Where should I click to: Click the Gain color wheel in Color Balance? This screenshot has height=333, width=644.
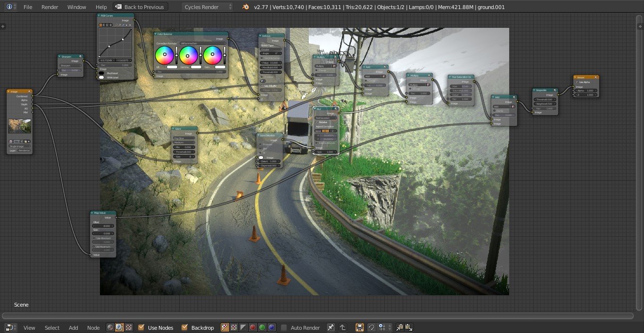212,55
